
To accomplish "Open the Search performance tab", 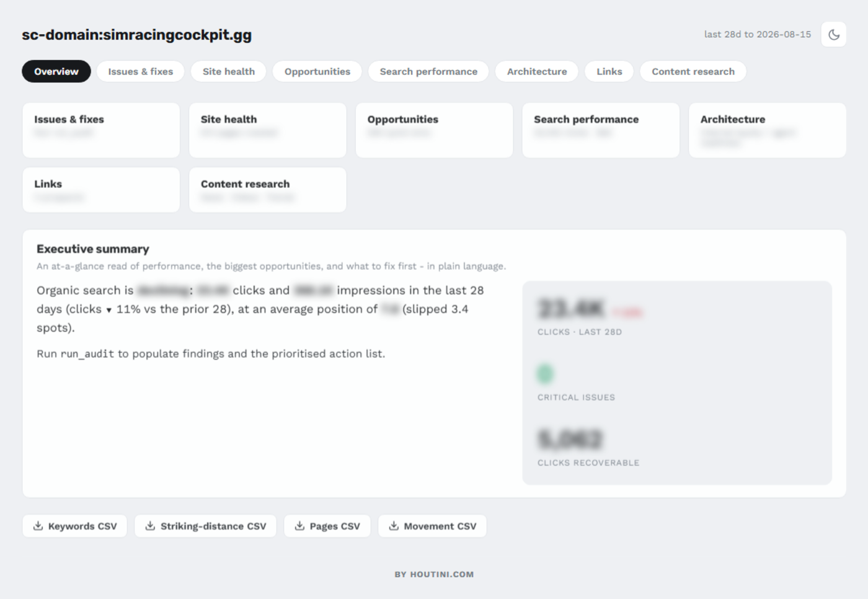I will click(428, 71).
